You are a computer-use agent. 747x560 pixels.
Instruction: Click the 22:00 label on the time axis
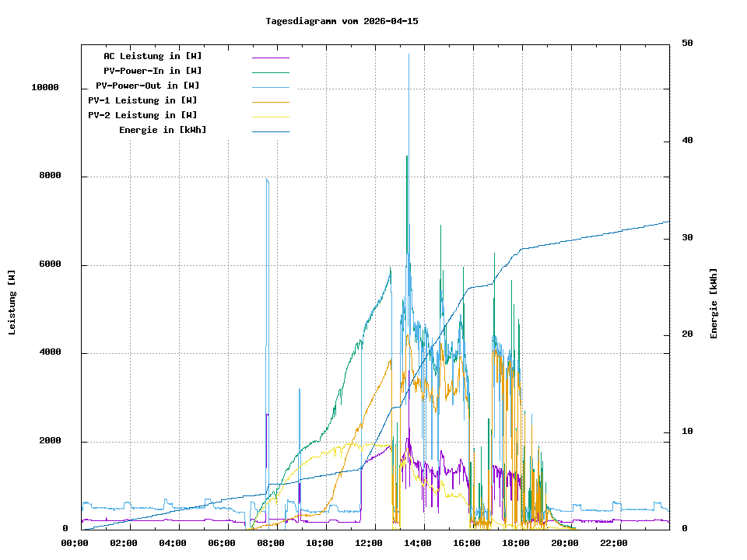(x=613, y=543)
